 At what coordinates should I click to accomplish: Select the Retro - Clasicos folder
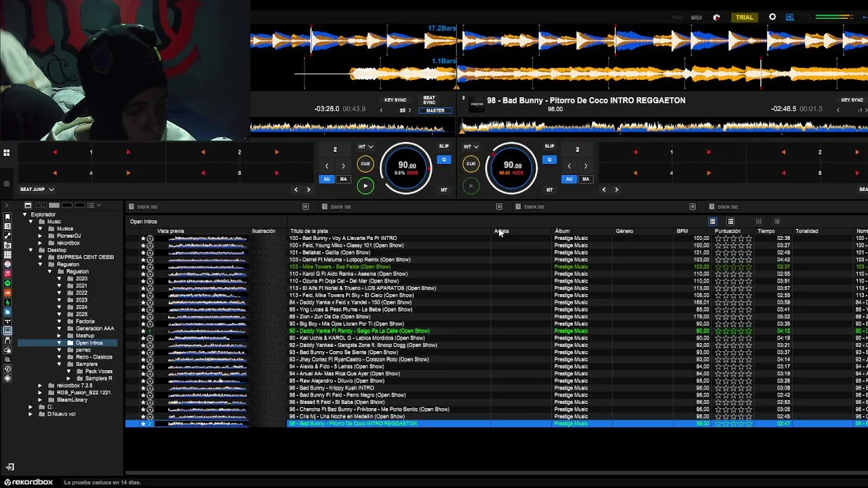(x=94, y=357)
